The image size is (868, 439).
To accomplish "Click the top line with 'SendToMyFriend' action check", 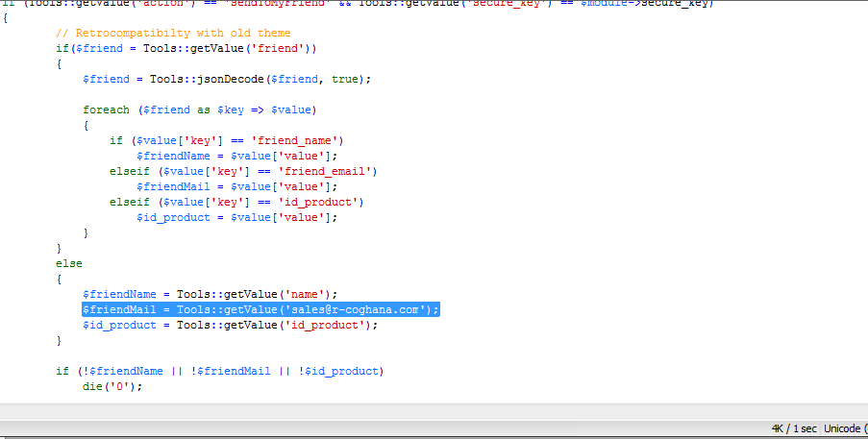I will coord(359,3).
